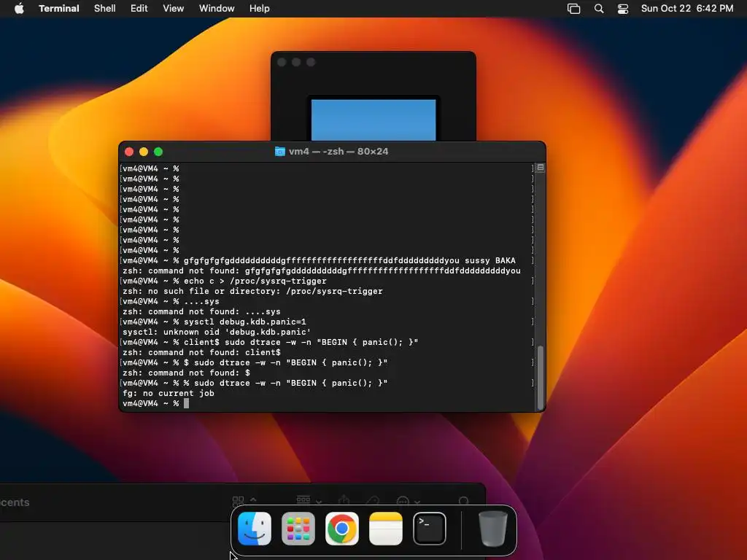
Task: Zoom the Terminal window with green button
Action: pyautogui.click(x=158, y=152)
